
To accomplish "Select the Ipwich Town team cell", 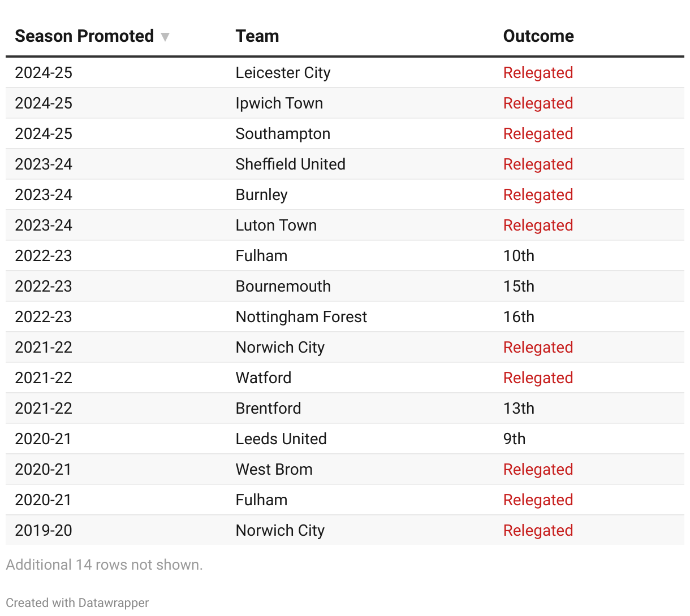I will (x=279, y=103).
